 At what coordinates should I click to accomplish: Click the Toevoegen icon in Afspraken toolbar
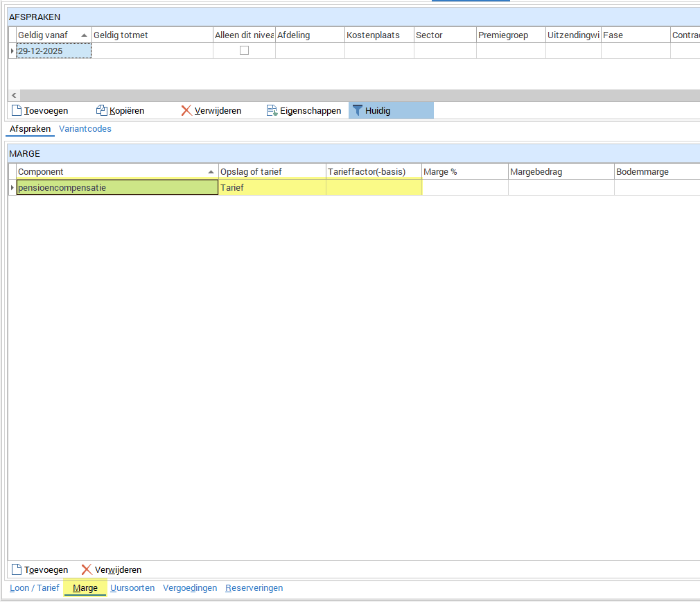click(x=17, y=110)
